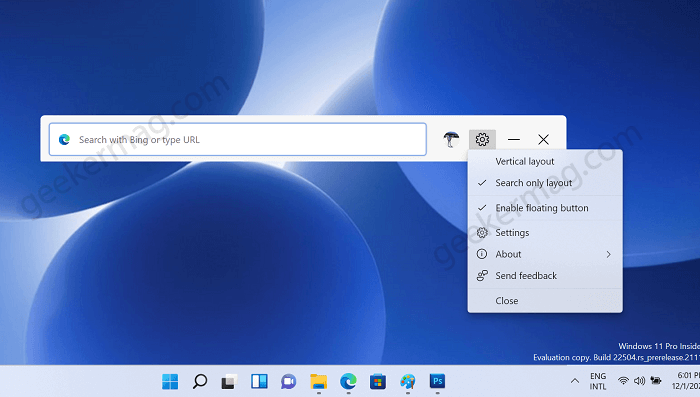Open Task View on taskbar
Viewport: 700px width, 397px height.
tap(229, 381)
